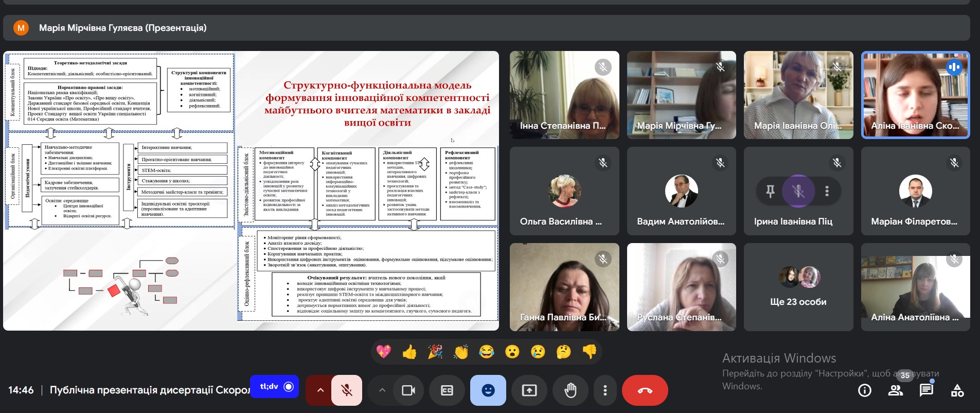Select Аліна Іванівна speaking participant tile
Viewport: 980px width, 413px height.
click(x=916, y=95)
